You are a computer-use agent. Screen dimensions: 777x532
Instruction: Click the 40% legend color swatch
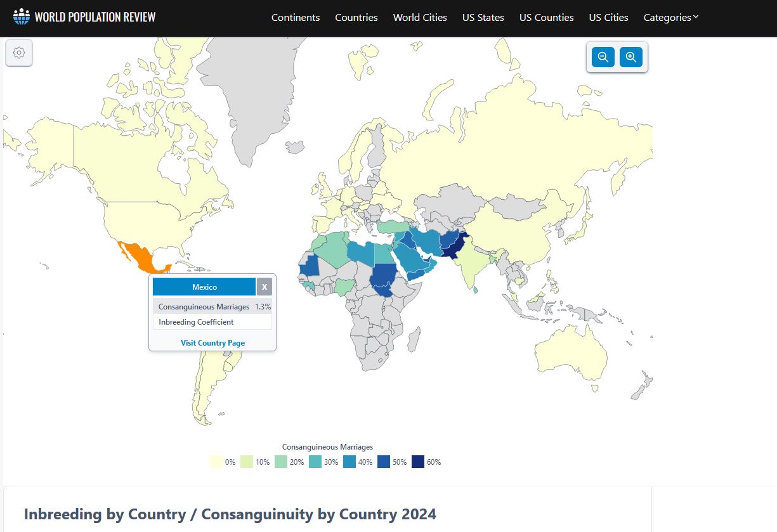point(349,462)
